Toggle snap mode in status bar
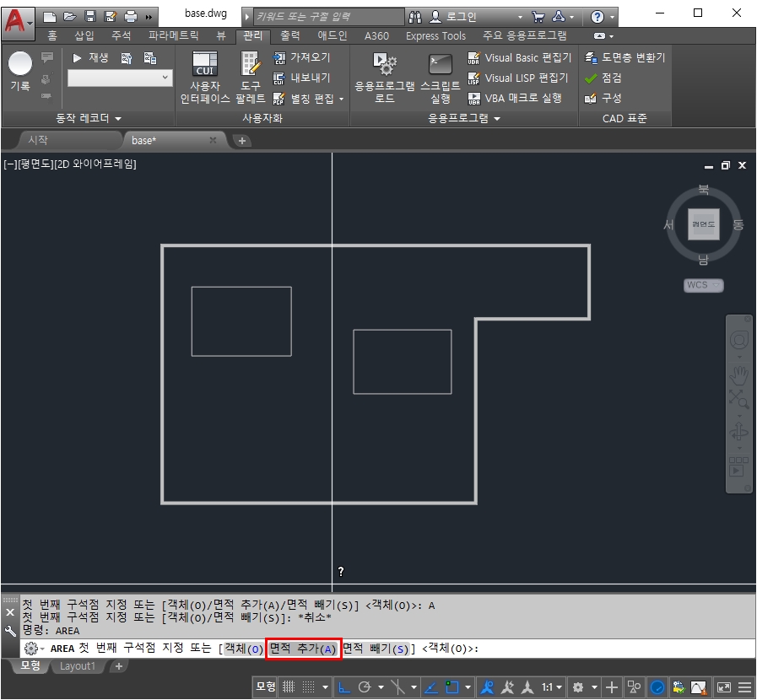757x700 pixels. tap(309, 687)
